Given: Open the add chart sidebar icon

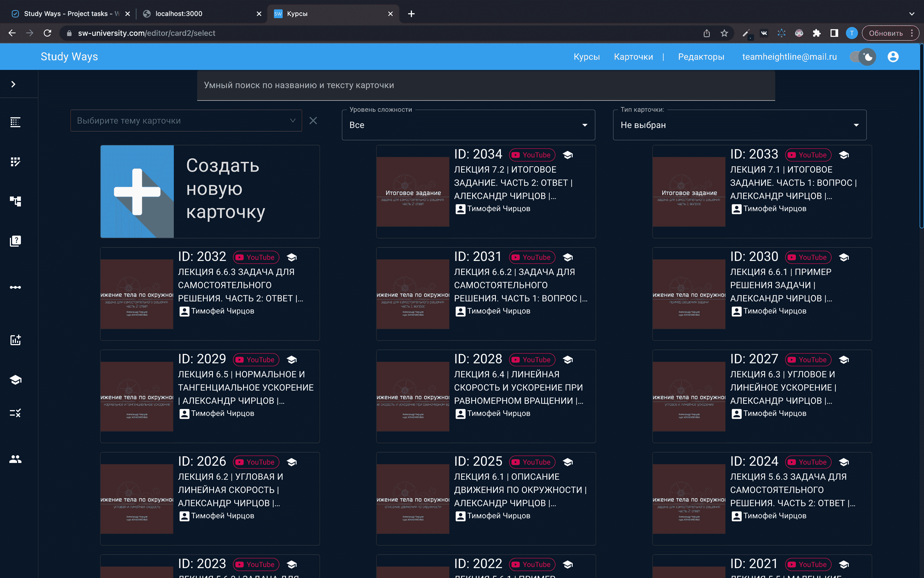Looking at the screenshot, I should pyautogui.click(x=15, y=340).
